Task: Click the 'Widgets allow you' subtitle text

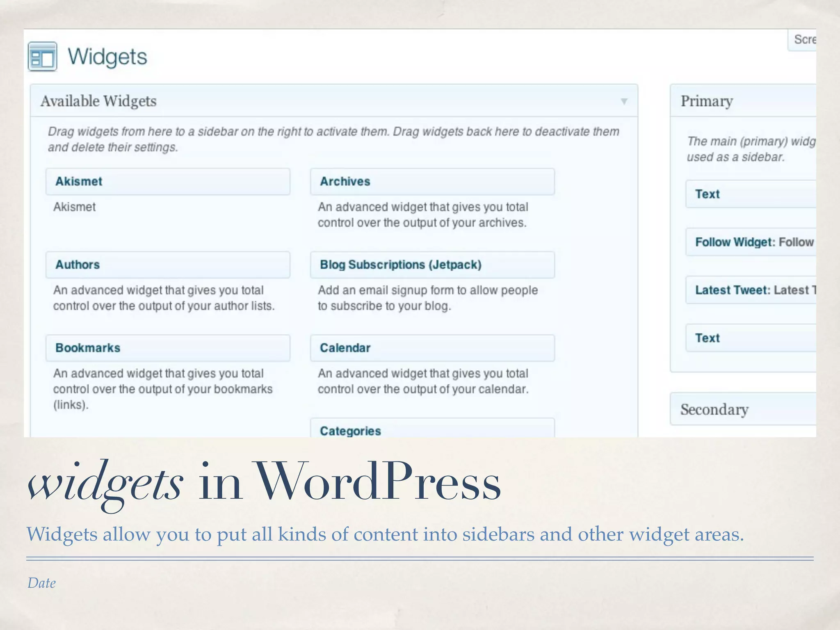Action: [385, 534]
